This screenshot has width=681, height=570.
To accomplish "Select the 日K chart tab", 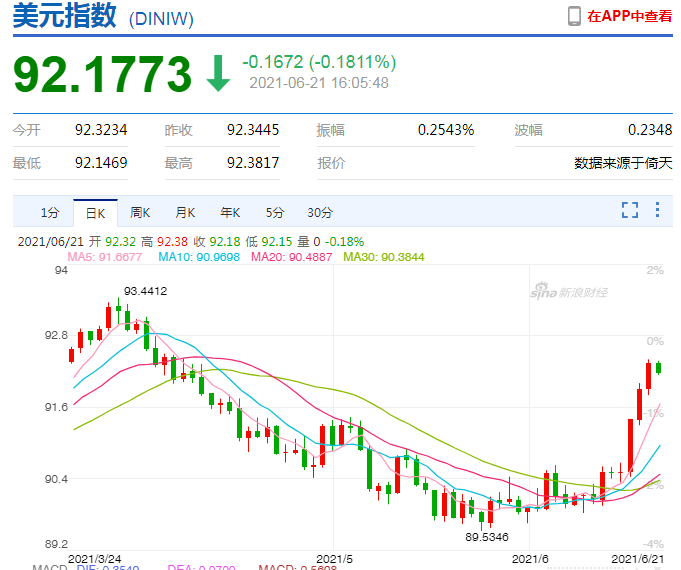I will 96,213.
